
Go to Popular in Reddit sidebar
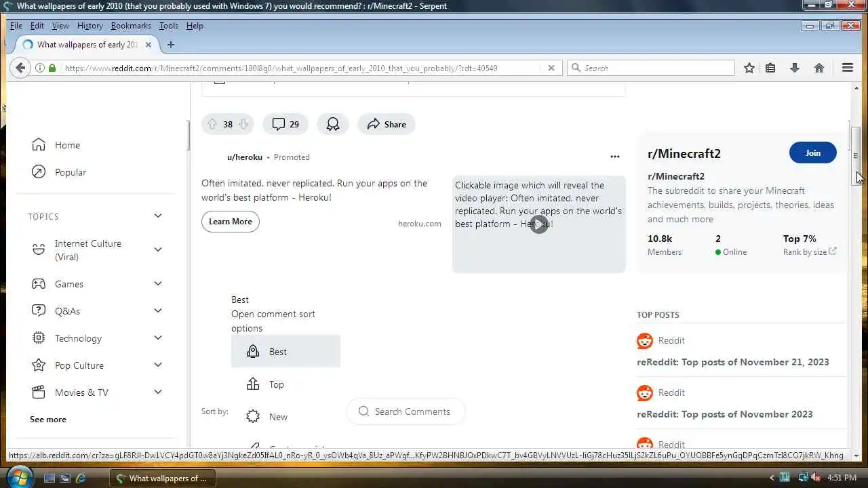point(71,172)
